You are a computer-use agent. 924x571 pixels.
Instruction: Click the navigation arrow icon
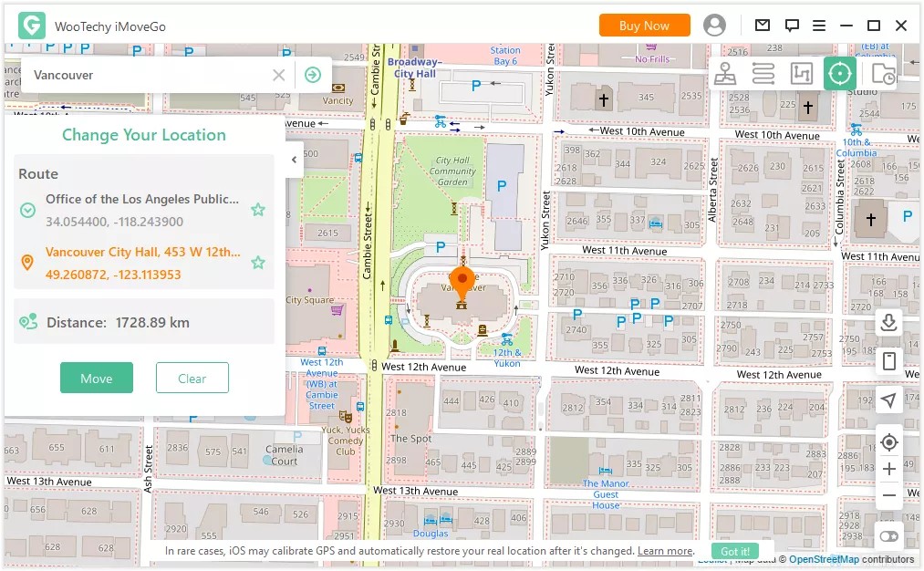tap(888, 400)
